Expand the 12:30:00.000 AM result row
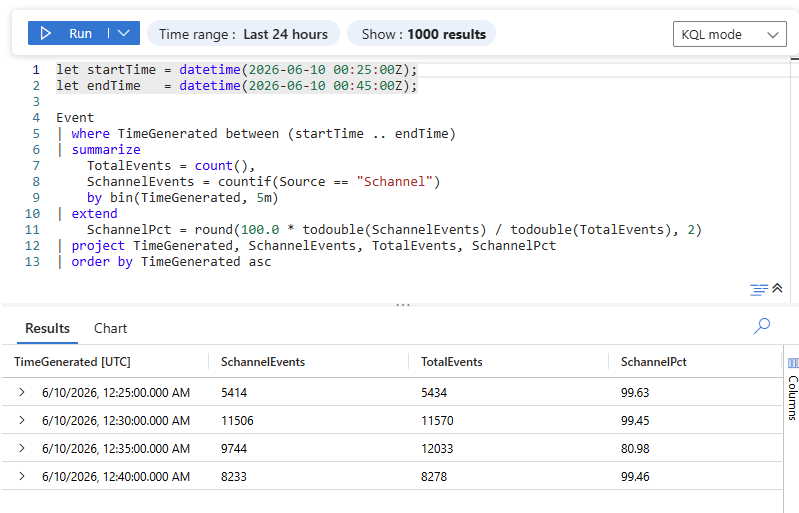 (21, 420)
